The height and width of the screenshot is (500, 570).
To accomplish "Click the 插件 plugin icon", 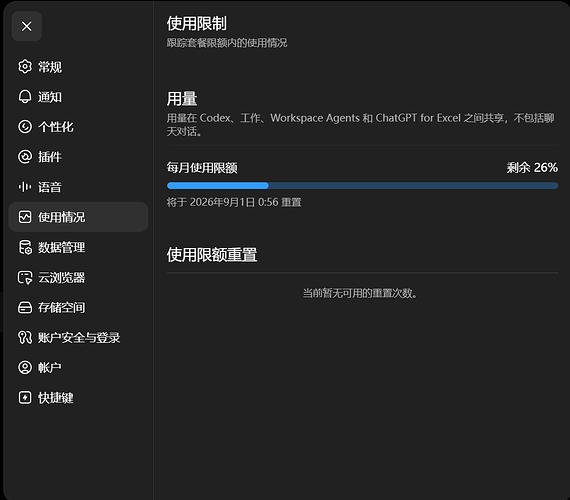I will (25, 157).
